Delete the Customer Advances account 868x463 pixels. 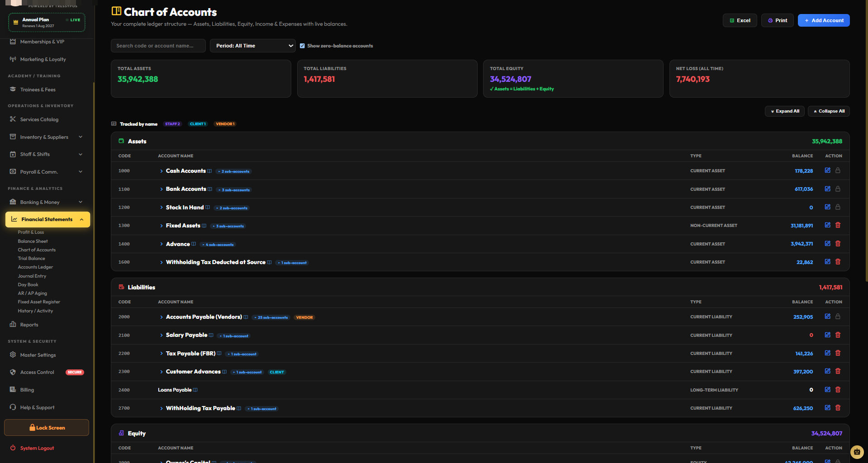(x=838, y=371)
